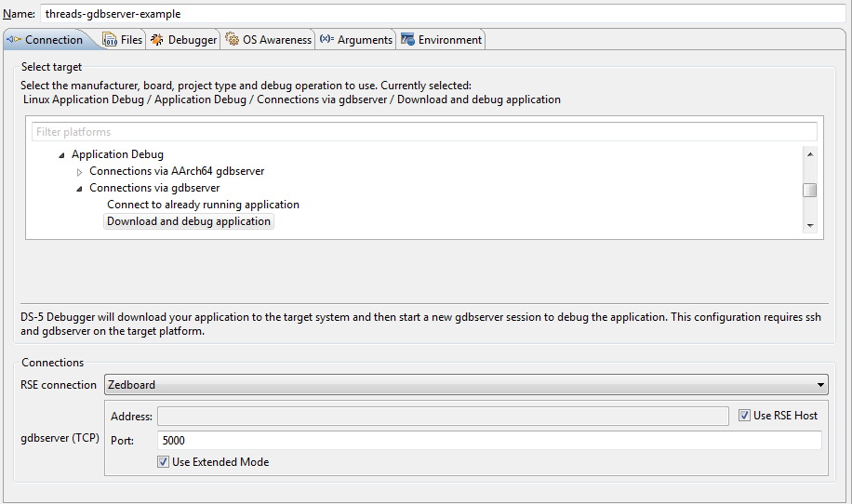852x504 pixels.
Task: Collapse the Connections via gdbserver node
Action: pos(80,189)
